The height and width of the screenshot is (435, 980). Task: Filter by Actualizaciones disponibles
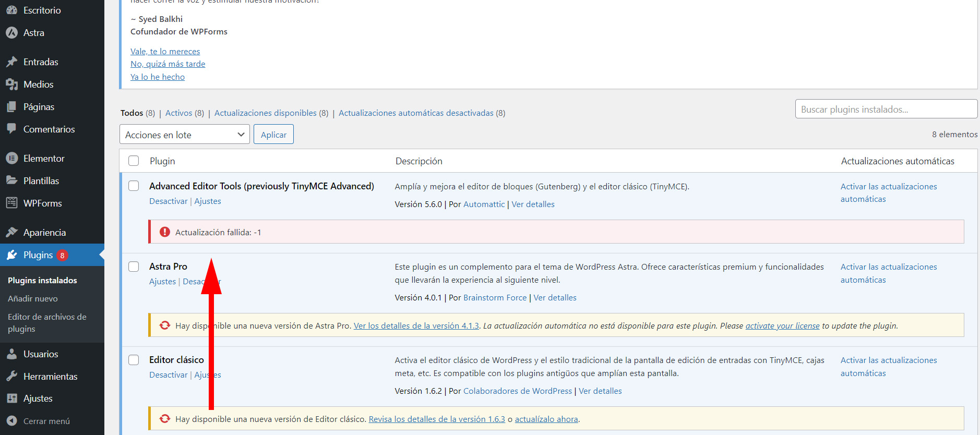[266, 113]
